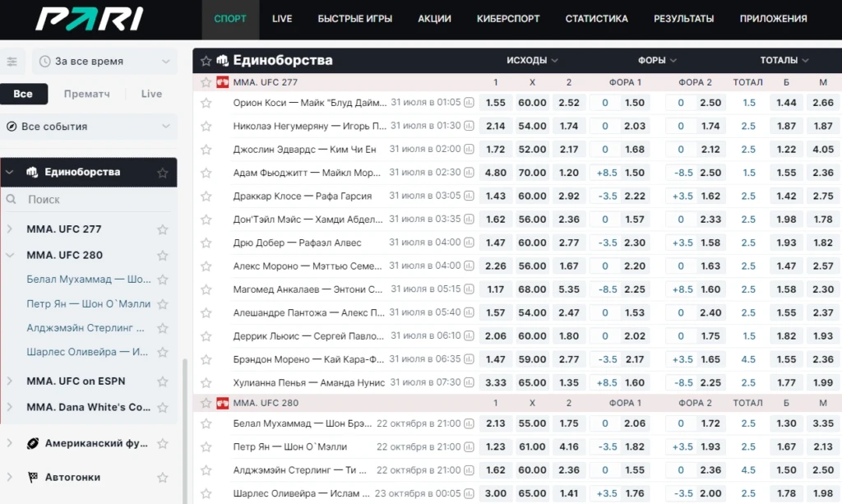Viewport: 842px width, 504px height.
Task: Click the PARI logo
Action: pos(90,19)
